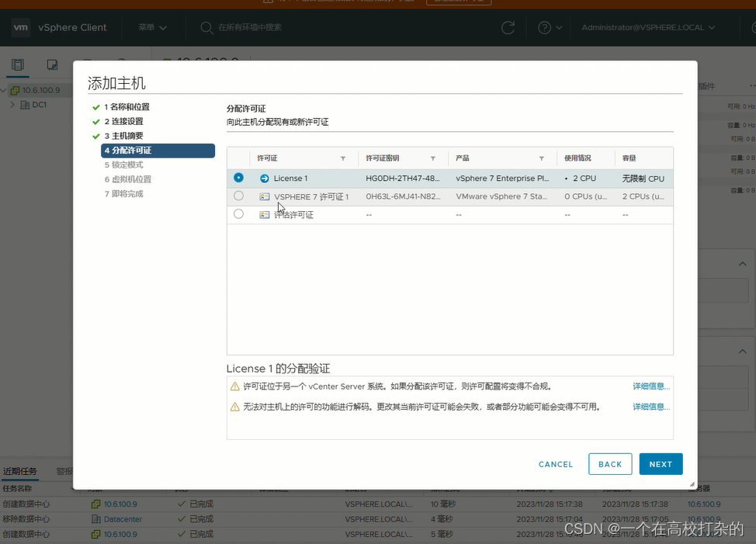Screen dimensions: 756x544
Task: Click filter icon in 许可证 column header
Action: [x=343, y=158]
